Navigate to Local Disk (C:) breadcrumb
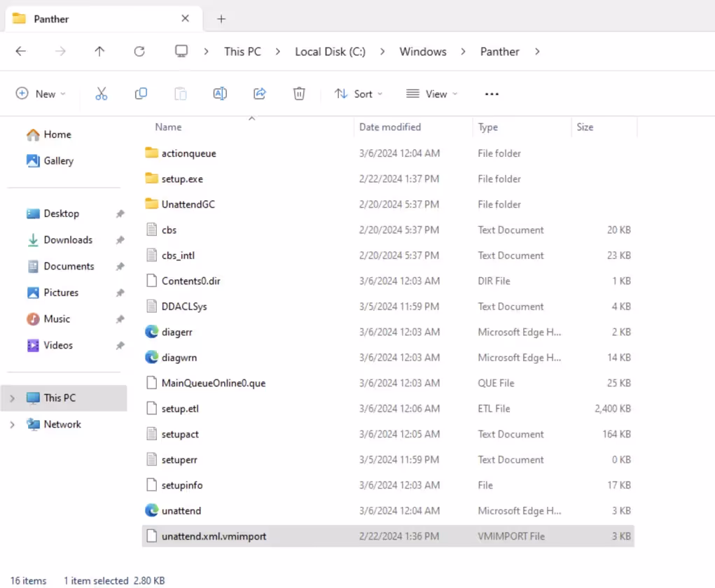The width and height of the screenshot is (715, 588). 330,52
